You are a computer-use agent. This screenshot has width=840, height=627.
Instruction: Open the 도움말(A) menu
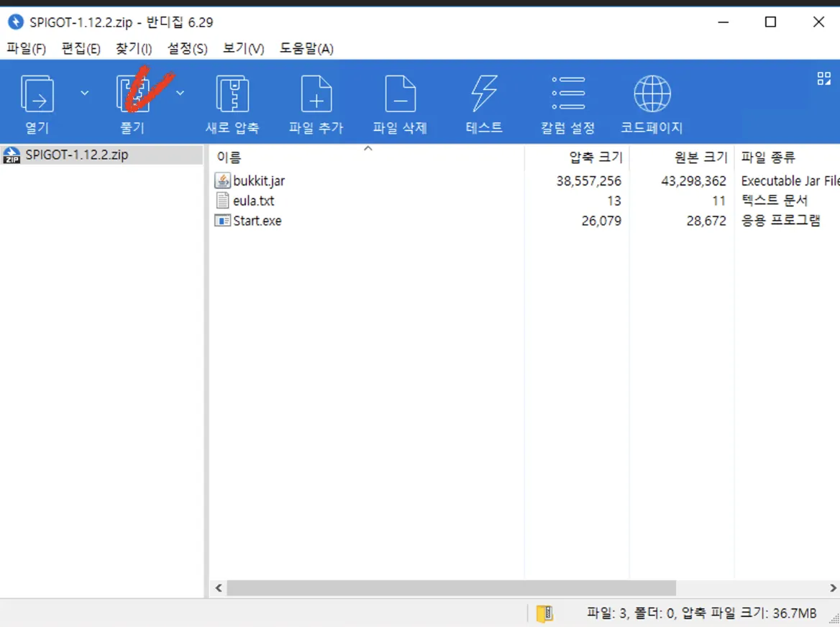tap(306, 49)
